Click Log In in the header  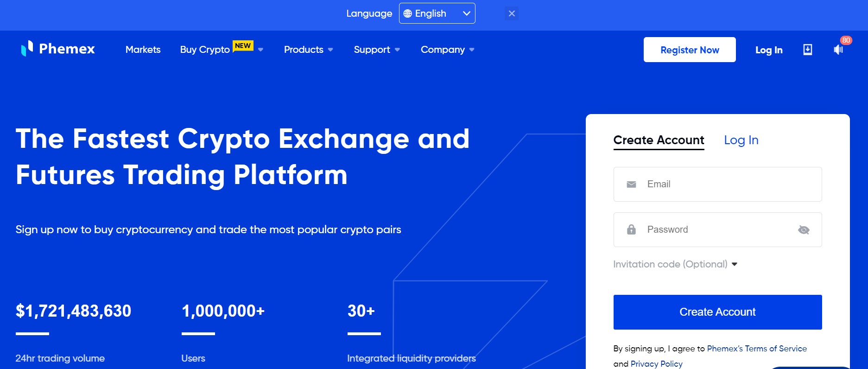[x=769, y=50]
